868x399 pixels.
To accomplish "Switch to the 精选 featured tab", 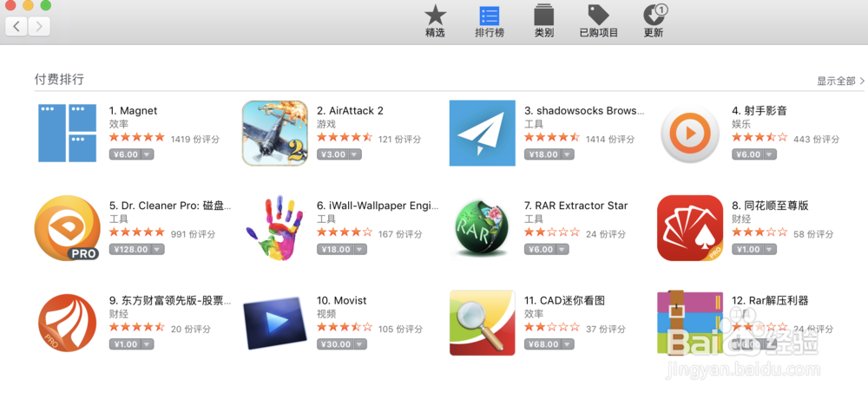I will point(435,22).
